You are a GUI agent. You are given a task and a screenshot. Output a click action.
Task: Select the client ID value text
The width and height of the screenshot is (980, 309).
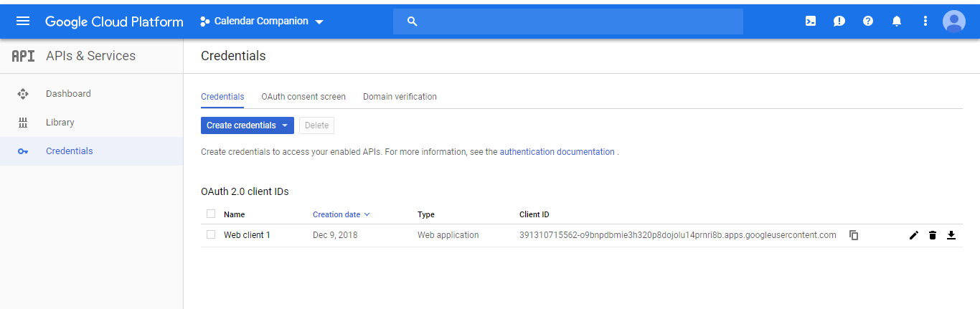tap(678, 235)
